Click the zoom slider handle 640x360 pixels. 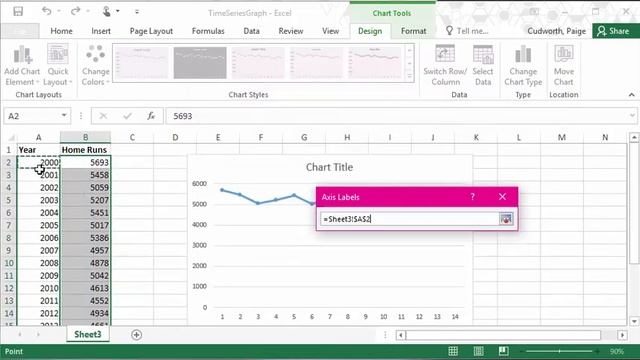tap(560, 351)
